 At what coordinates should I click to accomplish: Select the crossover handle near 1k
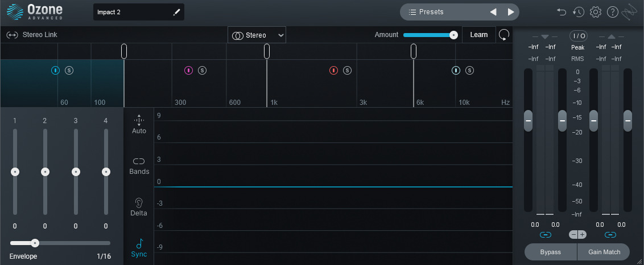267,51
